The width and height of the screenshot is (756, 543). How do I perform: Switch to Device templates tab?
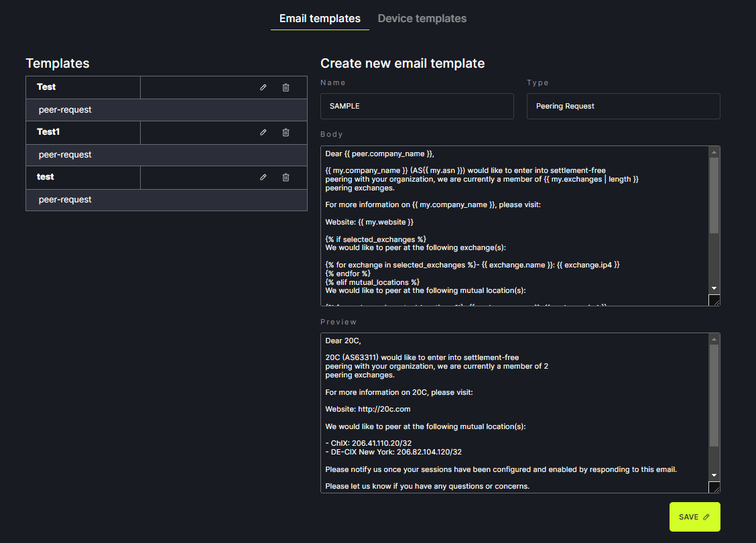point(422,19)
